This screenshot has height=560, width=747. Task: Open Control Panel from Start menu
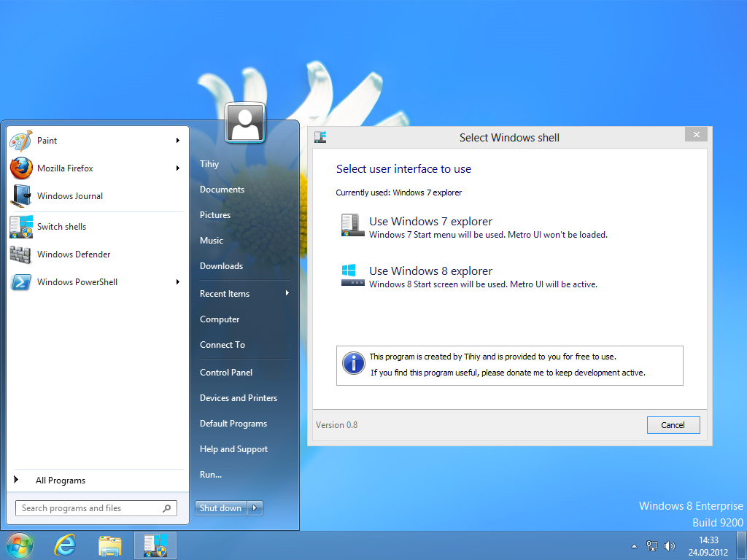click(226, 372)
